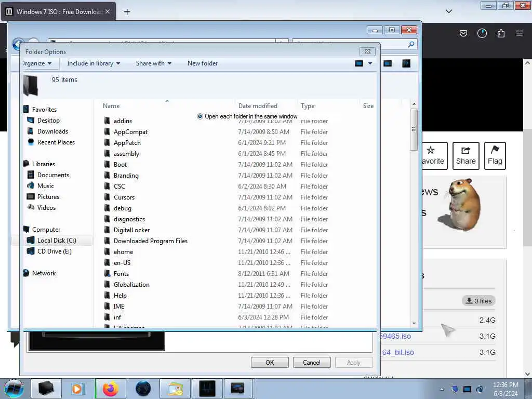The image size is (532, 399).
Task: Select the Downloaded Program Files folder name
Action: coord(151,241)
